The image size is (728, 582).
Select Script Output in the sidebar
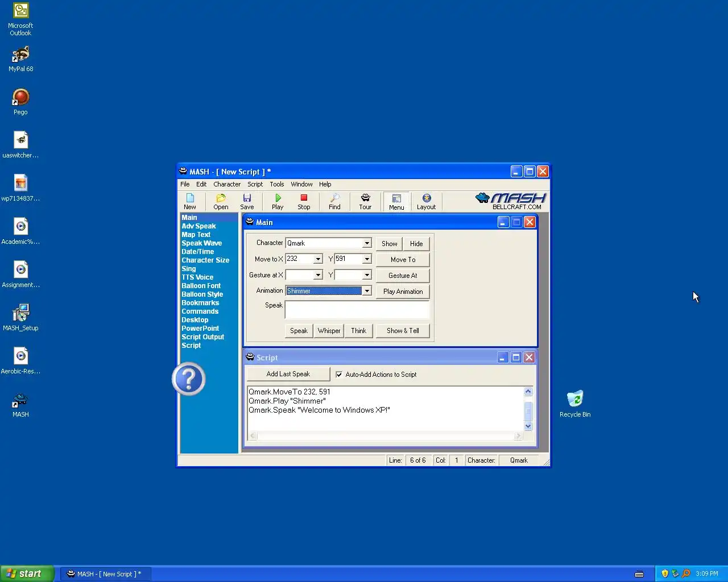coord(202,337)
